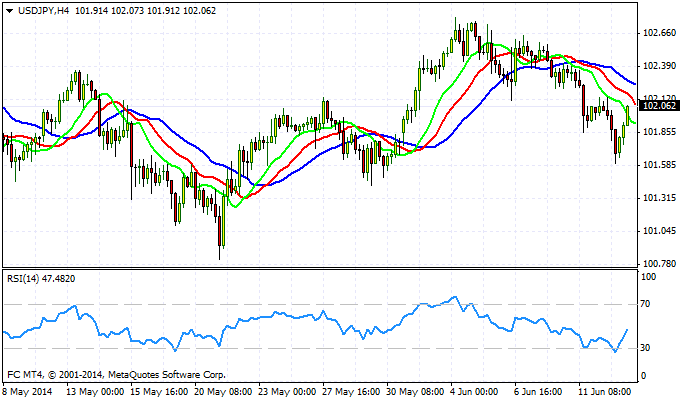
Task: Click price scale value 102.660
Action: tap(659, 33)
